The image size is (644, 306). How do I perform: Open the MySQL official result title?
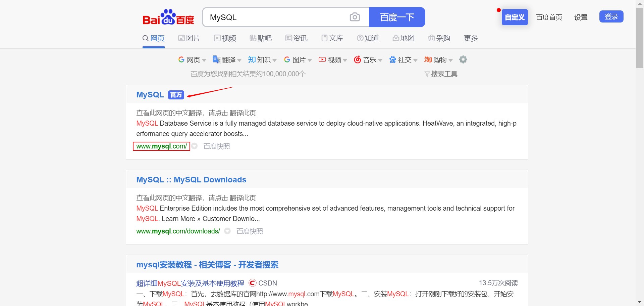pyautogui.click(x=150, y=95)
